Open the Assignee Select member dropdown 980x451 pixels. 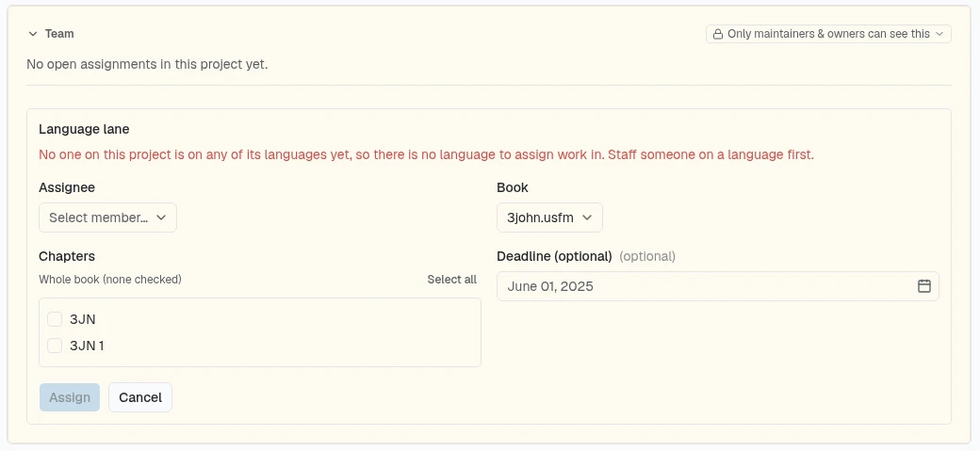(107, 217)
